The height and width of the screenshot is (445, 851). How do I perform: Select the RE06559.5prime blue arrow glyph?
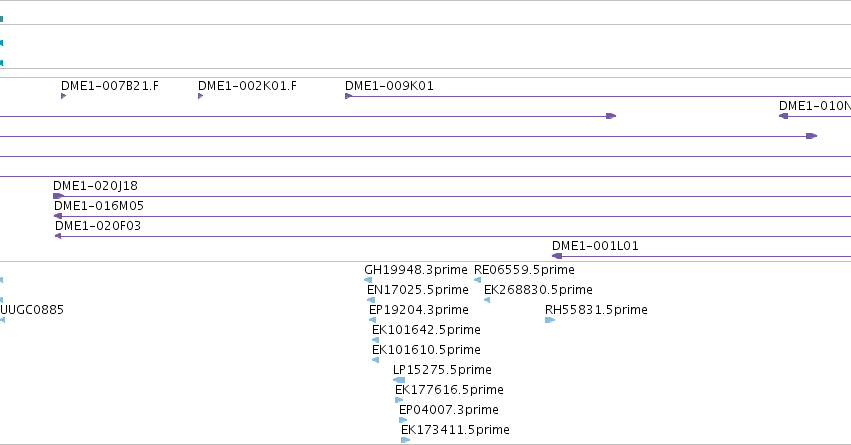tap(478, 280)
